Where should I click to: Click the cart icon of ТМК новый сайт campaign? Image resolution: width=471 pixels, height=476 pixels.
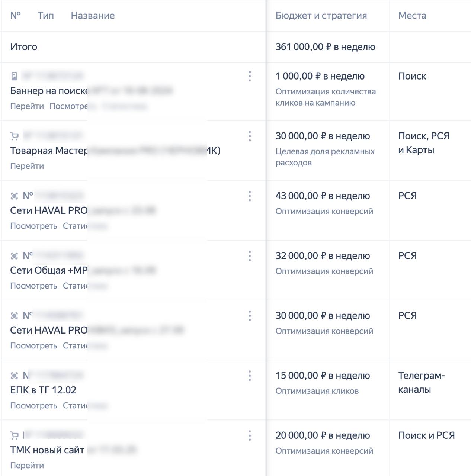coord(14,435)
